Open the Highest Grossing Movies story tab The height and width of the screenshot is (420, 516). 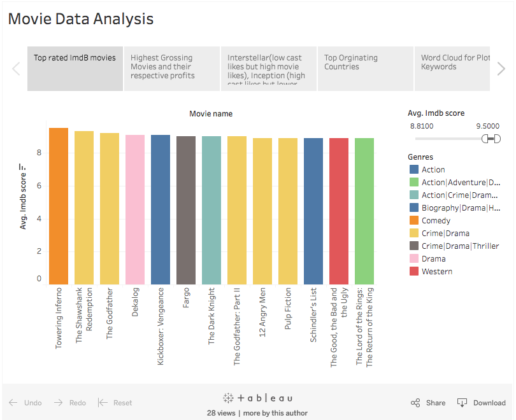172,69
